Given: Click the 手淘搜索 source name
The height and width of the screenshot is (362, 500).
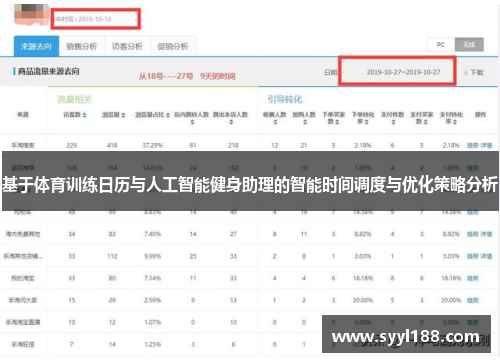Looking at the screenshot, I should [x=23, y=145].
